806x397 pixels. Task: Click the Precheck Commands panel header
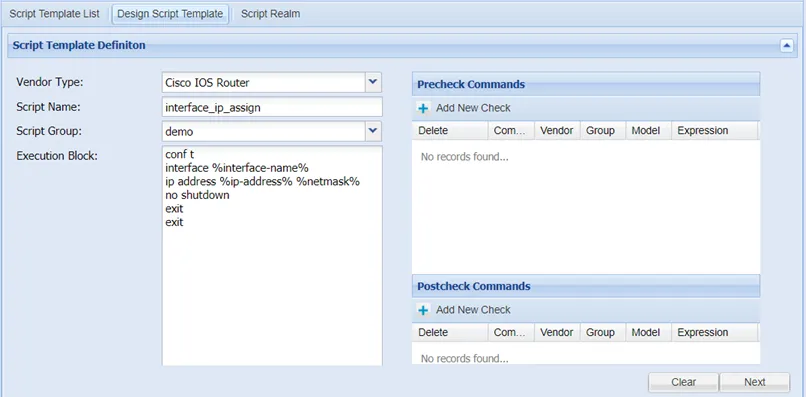tap(586, 84)
